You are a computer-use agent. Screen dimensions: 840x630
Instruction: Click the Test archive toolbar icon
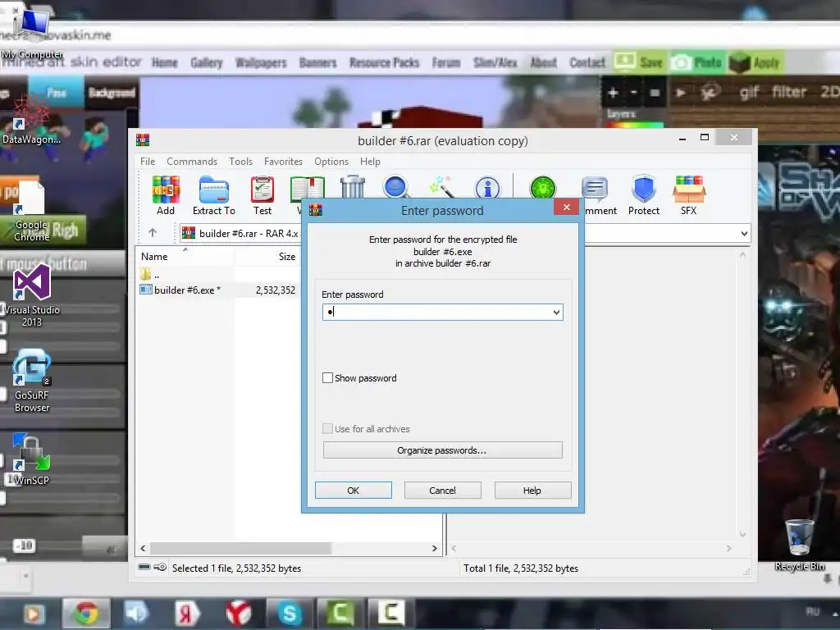pos(262,195)
